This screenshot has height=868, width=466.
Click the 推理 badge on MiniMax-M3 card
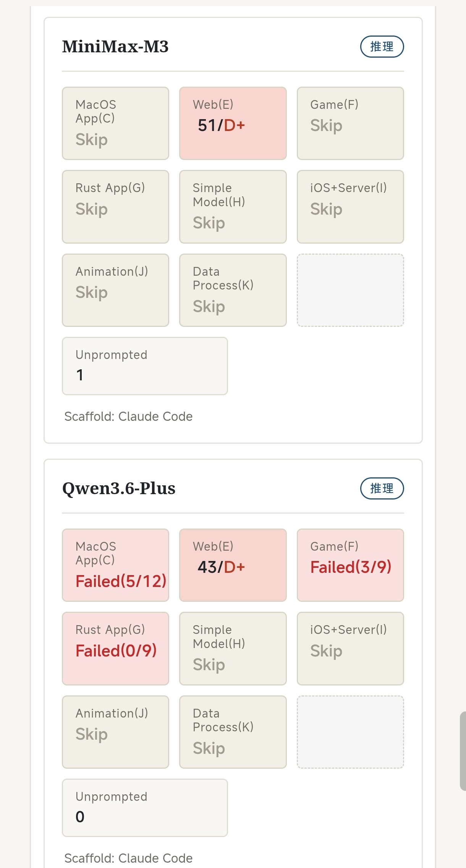tap(382, 47)
